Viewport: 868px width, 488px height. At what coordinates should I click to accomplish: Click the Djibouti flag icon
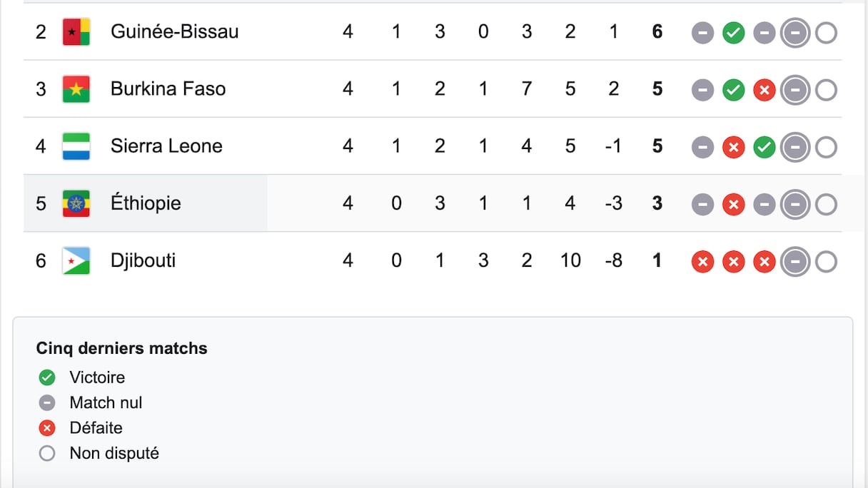pos(76,260)
